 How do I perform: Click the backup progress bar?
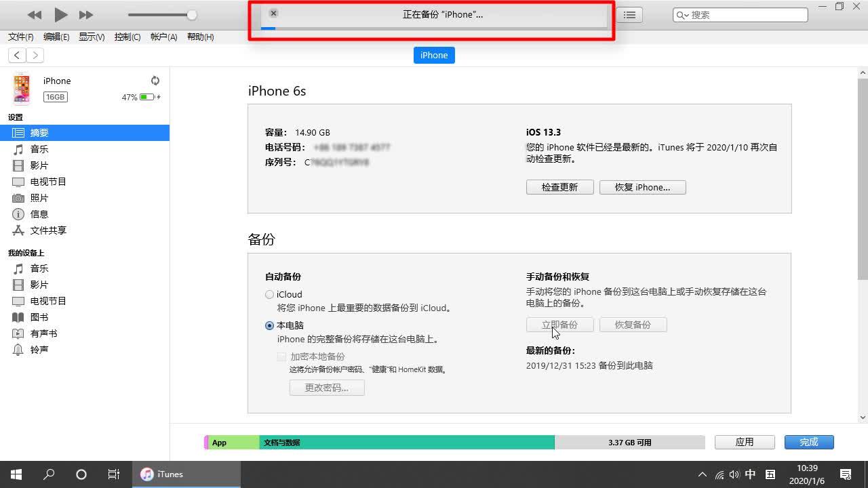pyautogui.click(x=434, y=28)
